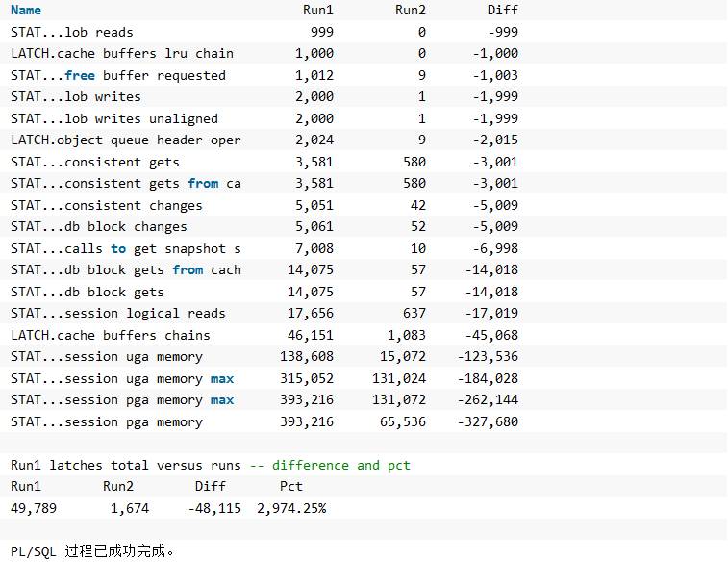The width and height of the screenshot is (728, 562).
Task: Click the 'STAT...db block changes' row name
Action: (98, 227)
